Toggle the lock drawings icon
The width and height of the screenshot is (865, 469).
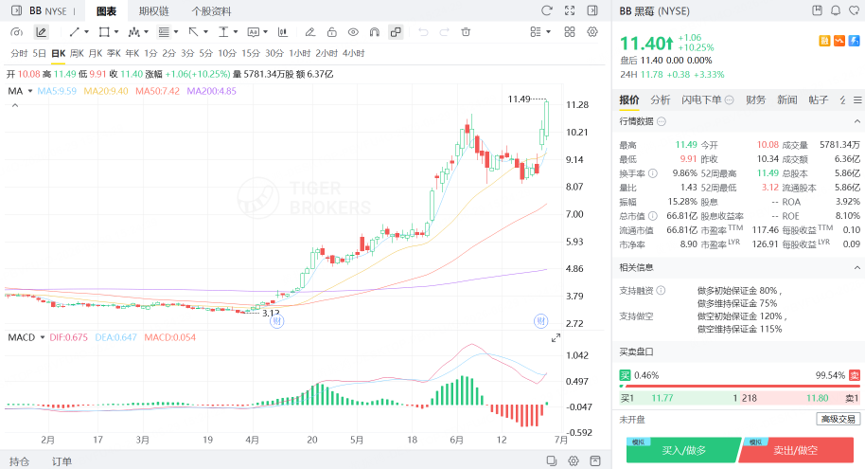click(332, 32)
